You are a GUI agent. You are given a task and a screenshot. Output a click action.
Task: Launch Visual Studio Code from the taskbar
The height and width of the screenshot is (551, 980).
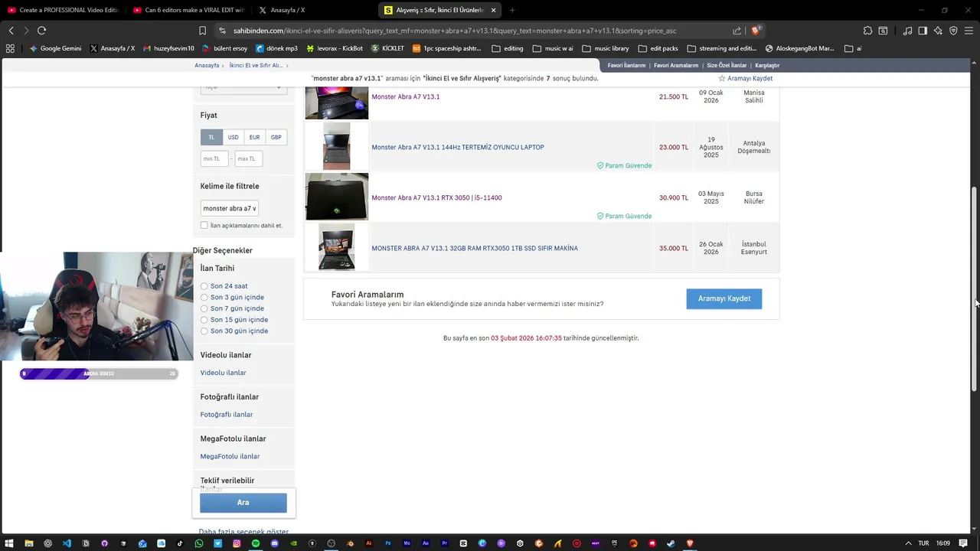click(x=67, y=543)
